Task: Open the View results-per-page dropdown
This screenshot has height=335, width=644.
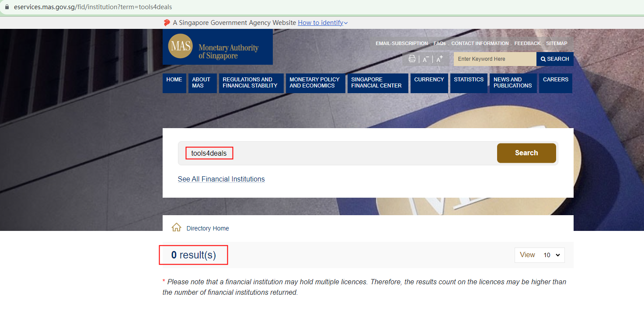Action: pos(540,255)
